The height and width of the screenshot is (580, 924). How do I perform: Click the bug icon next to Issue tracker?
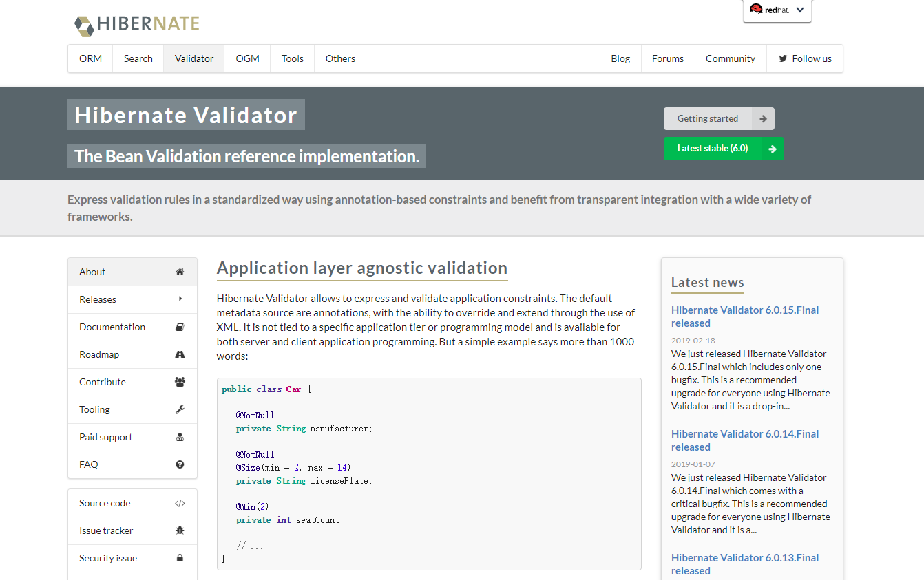pos(180,530)
